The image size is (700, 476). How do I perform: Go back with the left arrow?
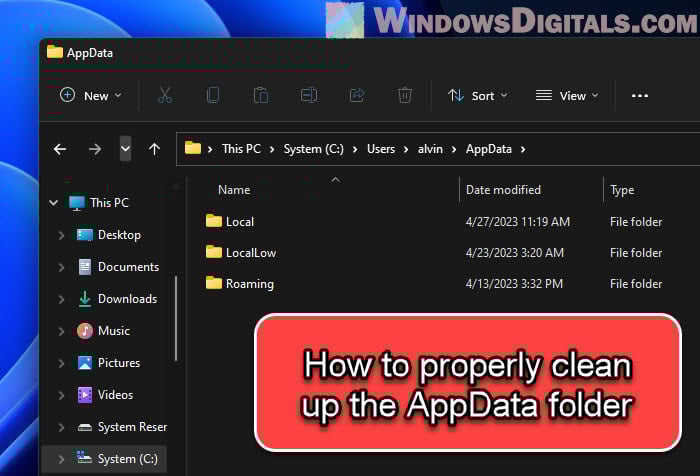[60, 149]
